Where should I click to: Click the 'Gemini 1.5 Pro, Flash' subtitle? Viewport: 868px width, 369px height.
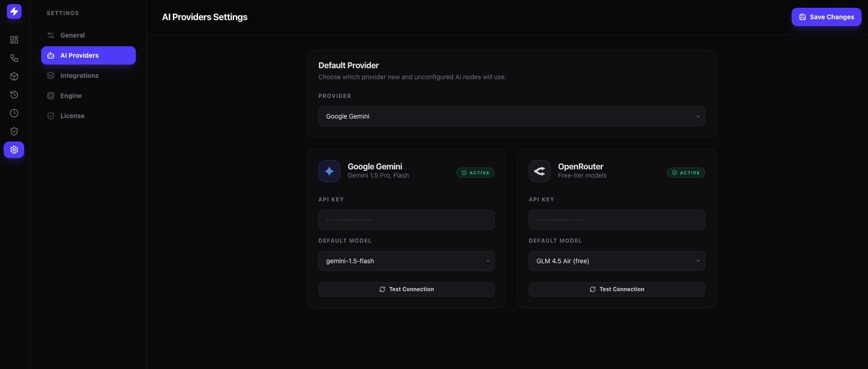pos(378,175)
